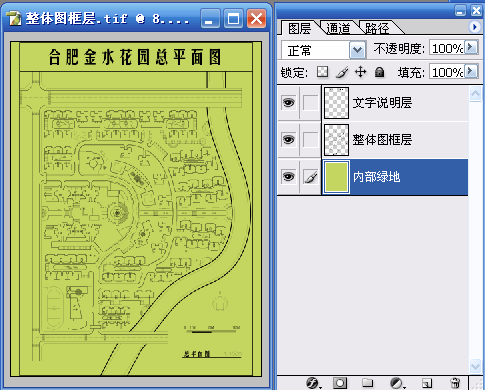Add a layer mask
The height and width of the screenshot is (390, 485).
tap(340, 383)
